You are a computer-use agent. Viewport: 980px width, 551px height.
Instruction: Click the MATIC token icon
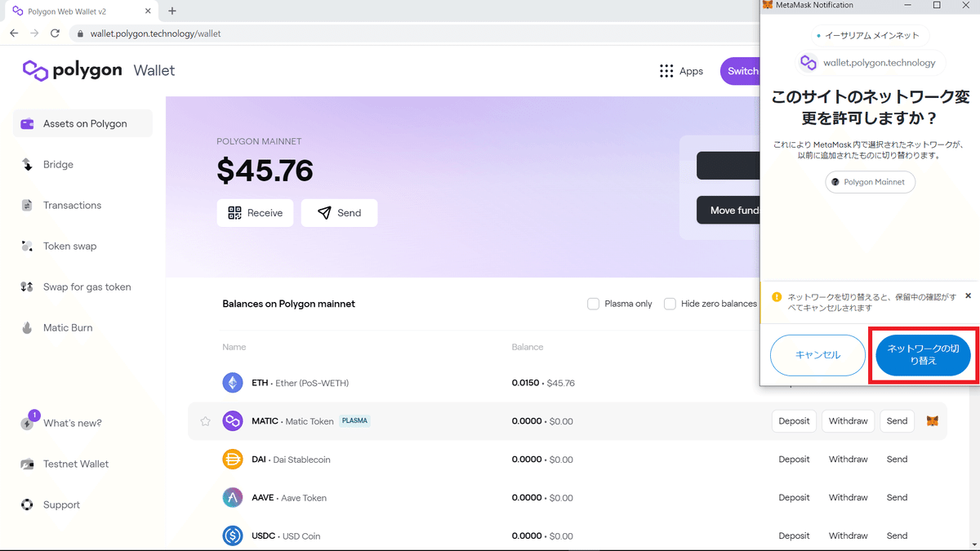coord(233,421)
